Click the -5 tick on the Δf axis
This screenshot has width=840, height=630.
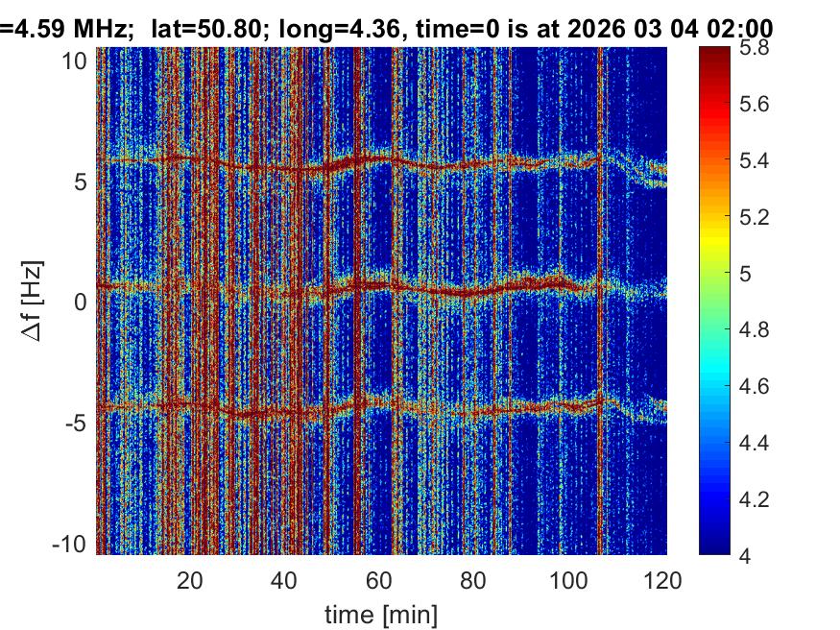pos(79,423)
